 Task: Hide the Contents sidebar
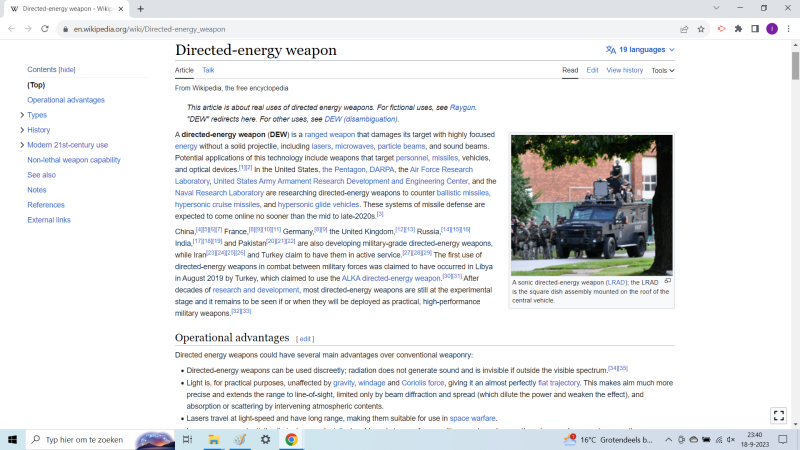coord(67,70)
